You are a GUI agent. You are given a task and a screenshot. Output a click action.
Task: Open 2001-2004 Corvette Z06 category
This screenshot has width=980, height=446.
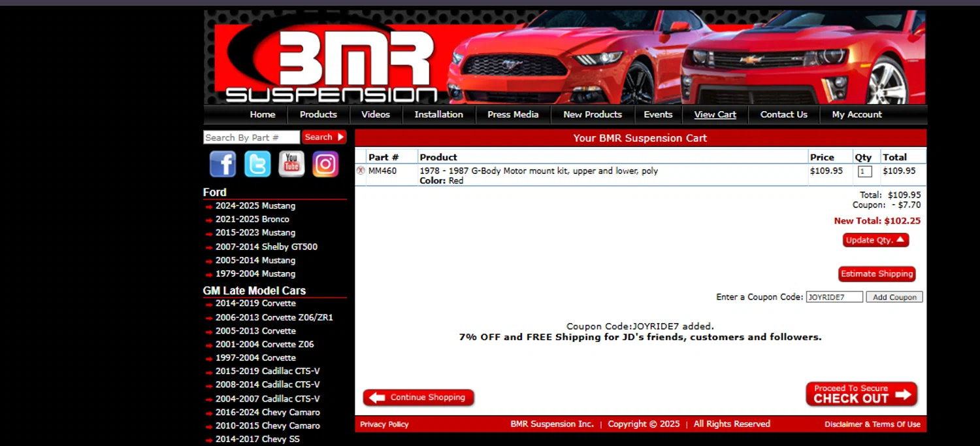click(x=265, y=345)
